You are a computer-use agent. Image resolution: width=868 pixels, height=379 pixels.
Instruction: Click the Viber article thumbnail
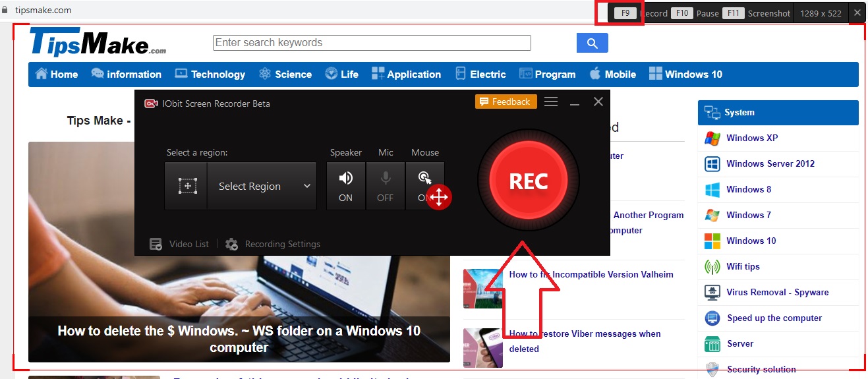[482, 348]
